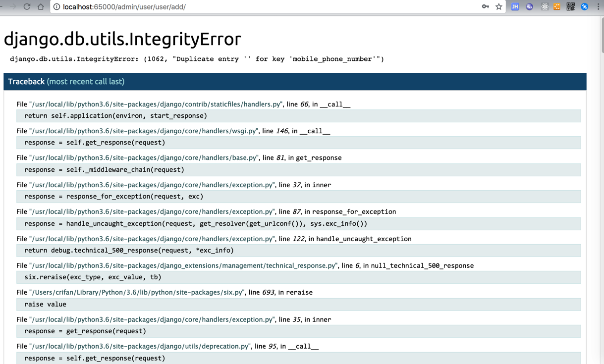
Task: Go to the browser home page
Action: tap(41, 6)
